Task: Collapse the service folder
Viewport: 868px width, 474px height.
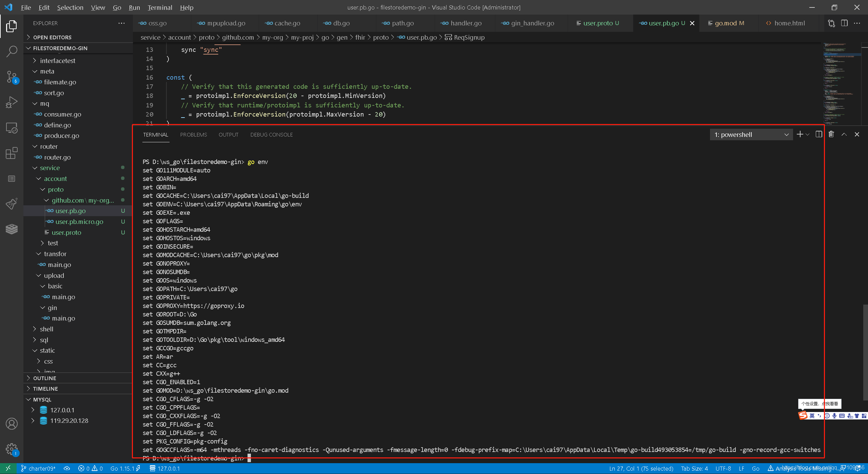Action: [x=50, y=168]
